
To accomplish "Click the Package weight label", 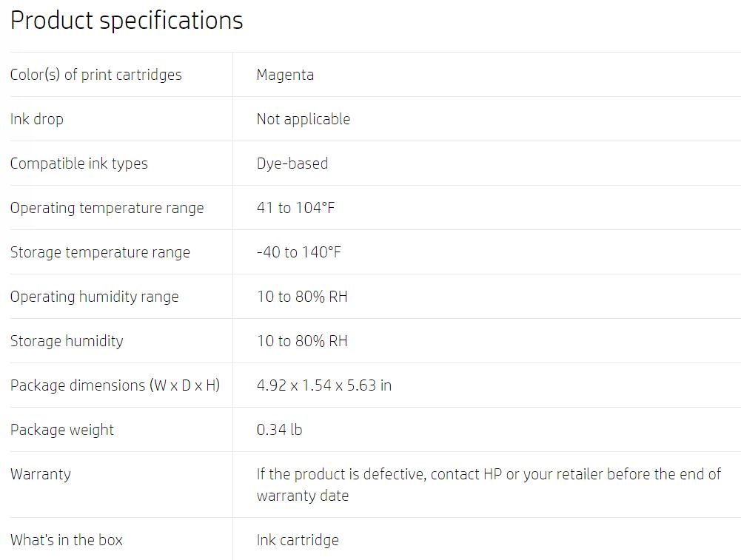I will [62, 430].
